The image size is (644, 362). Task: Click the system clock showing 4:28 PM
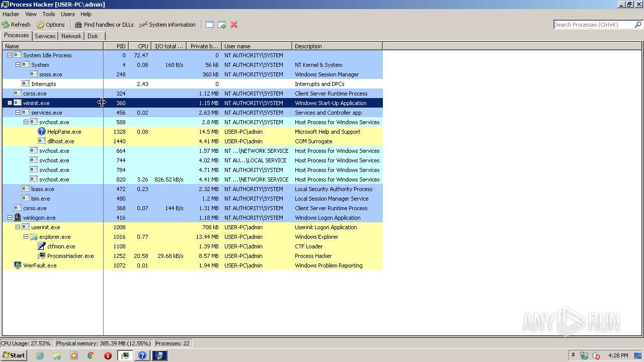[x=618, y=355]
